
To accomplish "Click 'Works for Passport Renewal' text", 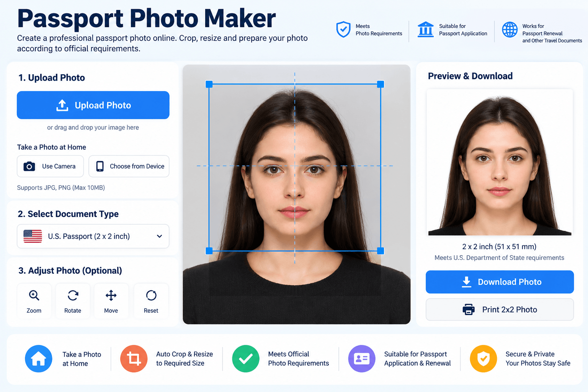I will click(542, 30).
